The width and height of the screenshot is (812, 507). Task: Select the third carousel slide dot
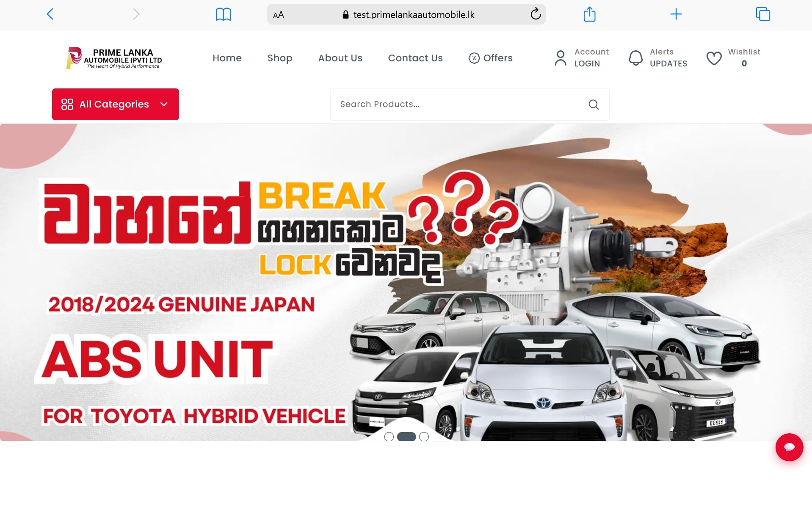424,437
